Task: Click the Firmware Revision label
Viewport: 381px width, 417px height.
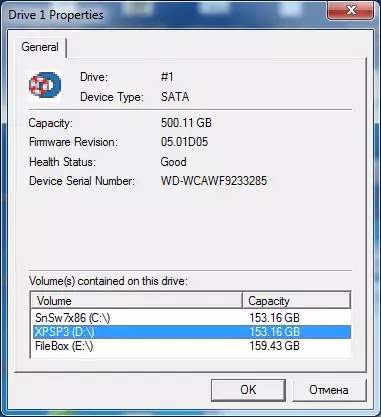Action: pyautogui.click(x=73, y=142)
